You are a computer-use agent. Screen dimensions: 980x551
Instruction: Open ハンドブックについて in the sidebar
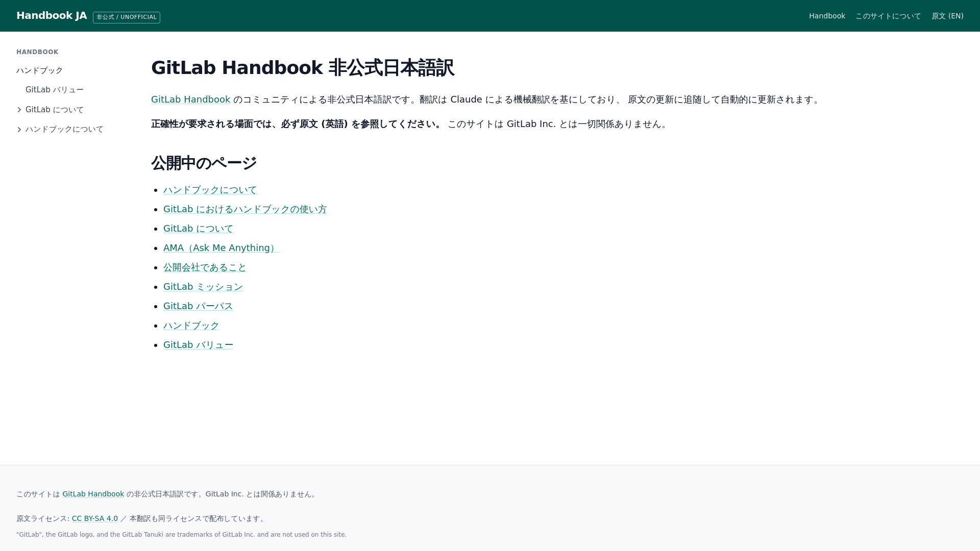click(x=64, y=130)
